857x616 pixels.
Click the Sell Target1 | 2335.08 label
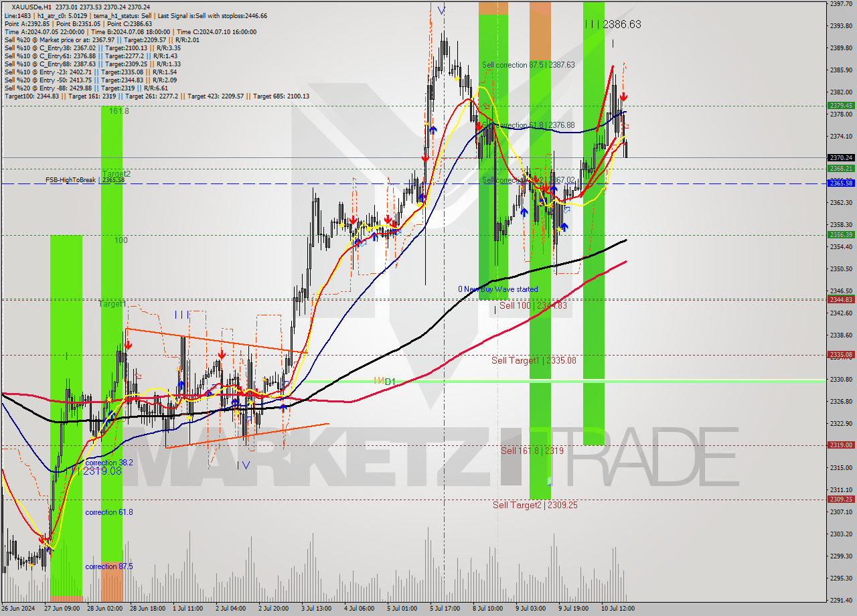coord(534,360)
